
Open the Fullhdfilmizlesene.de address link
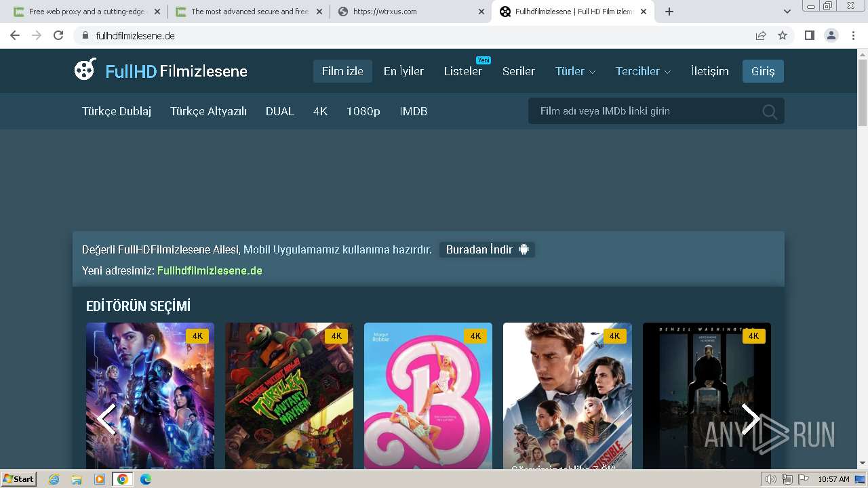click(210, 270)
